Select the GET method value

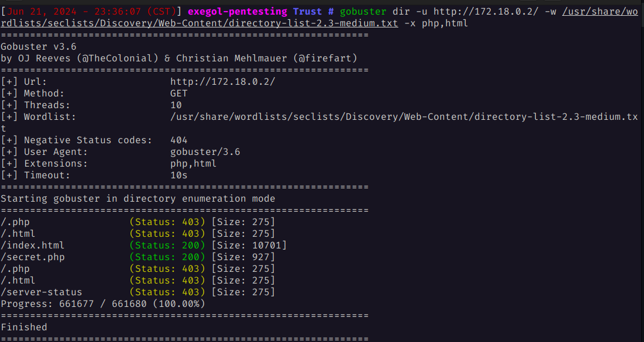pos(178,94)
